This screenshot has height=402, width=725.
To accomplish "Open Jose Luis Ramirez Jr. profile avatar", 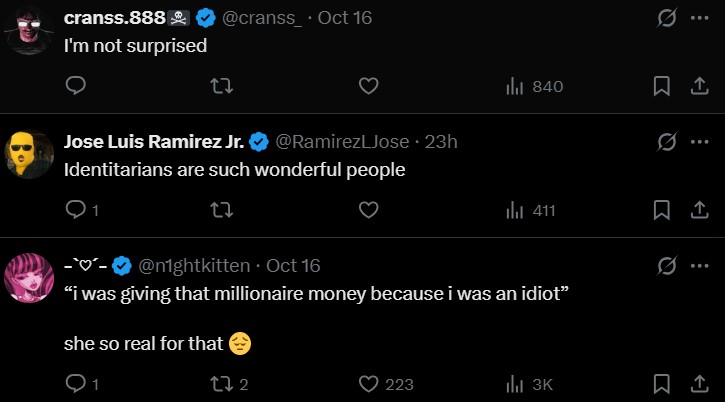I will tap(30, 155).
